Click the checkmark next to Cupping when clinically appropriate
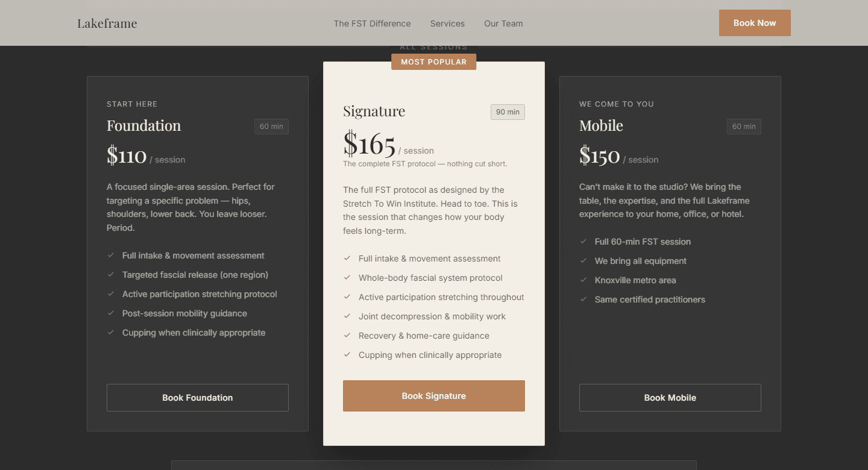 pyautogui.click(x=112, y=333)
